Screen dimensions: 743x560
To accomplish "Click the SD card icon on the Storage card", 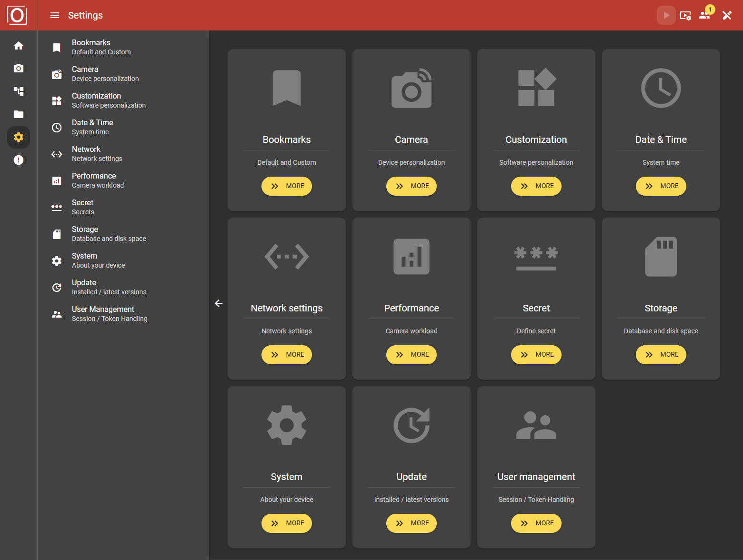I will pos(661,257).
